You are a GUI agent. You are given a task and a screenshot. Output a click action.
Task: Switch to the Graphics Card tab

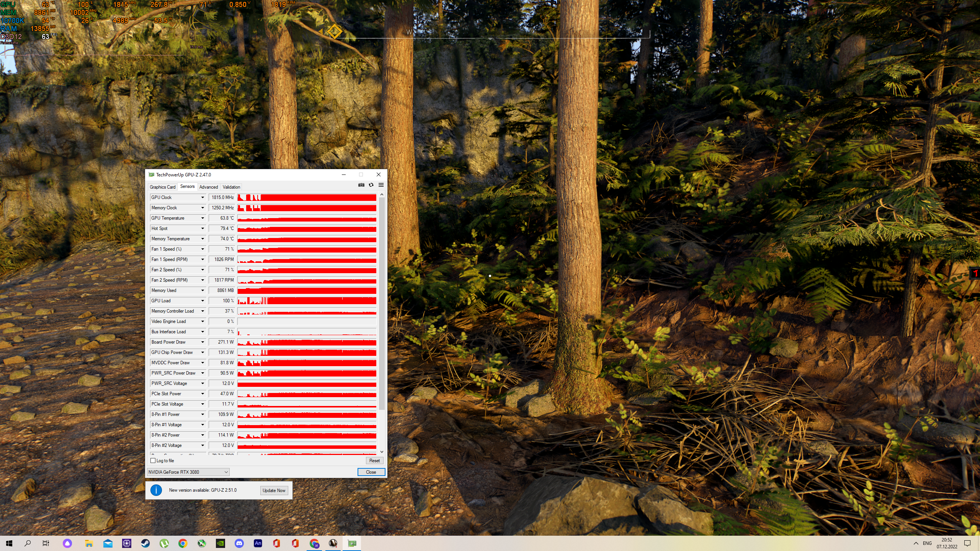[162, 187]
